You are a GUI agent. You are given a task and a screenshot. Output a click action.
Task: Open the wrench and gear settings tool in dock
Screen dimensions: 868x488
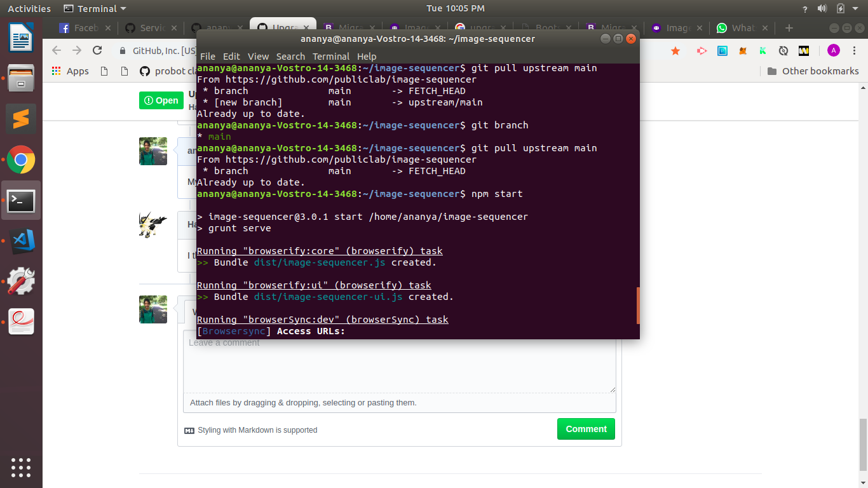(x=21, y=281)
